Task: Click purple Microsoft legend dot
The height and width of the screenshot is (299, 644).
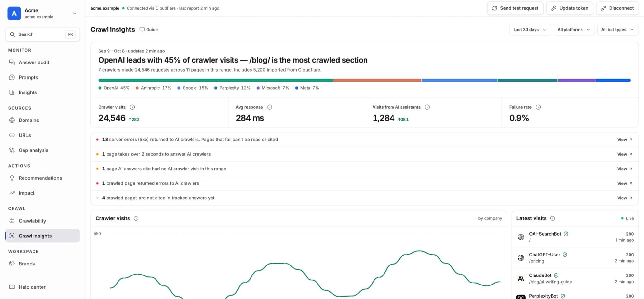Action: 258,88
